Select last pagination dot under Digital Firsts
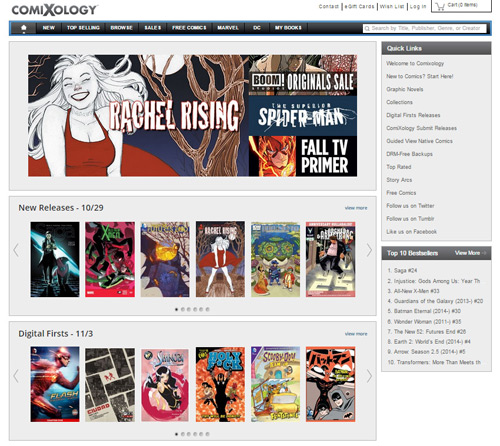500x446 pixels. tap(208, 434)
